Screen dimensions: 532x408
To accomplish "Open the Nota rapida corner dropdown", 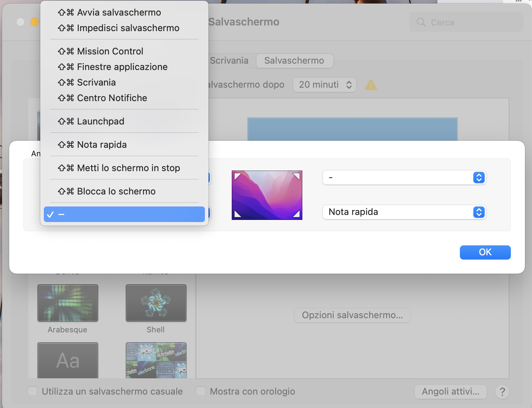I will (x=404, y=212).
